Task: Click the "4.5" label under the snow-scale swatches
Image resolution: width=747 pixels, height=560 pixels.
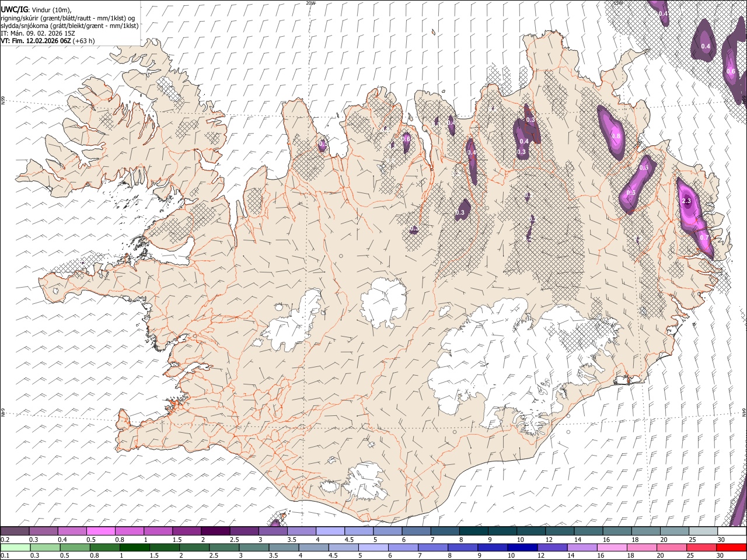Action: (349, 540)
